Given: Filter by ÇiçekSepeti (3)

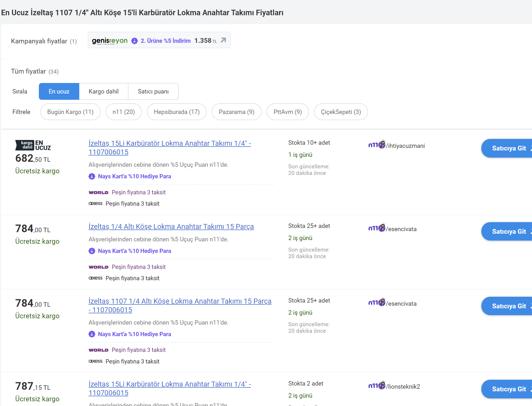Looking at the screenshot, I should [x=341, y=112].
